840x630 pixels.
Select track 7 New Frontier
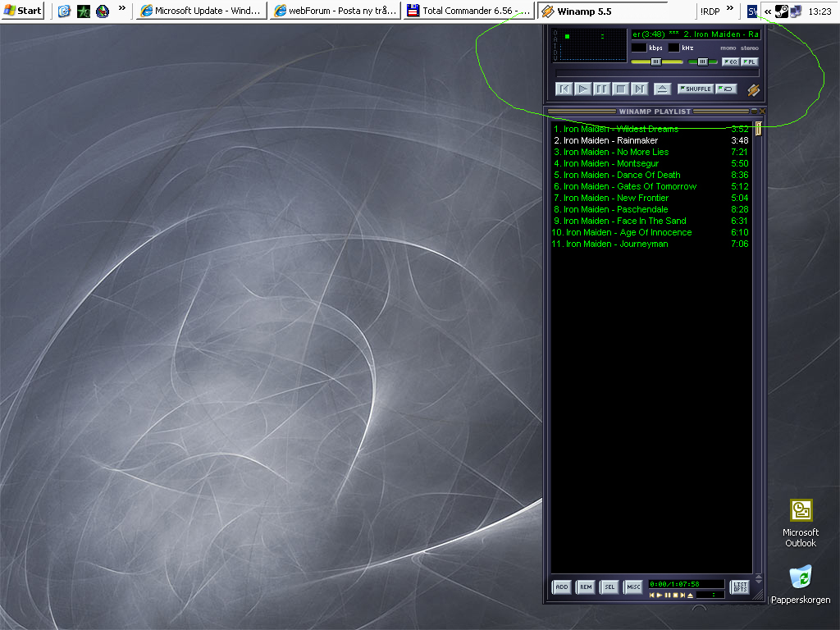[651, 199]
